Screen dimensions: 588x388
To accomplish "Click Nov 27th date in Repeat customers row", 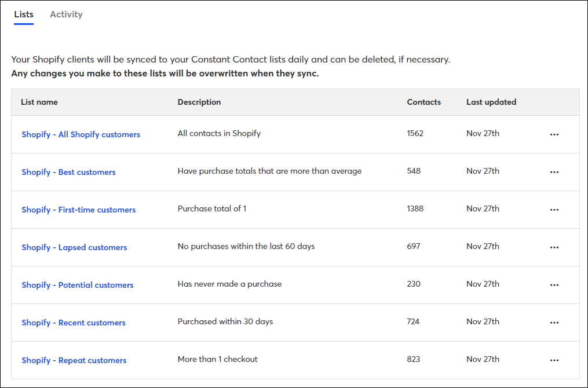I will [x=483, y=359].
